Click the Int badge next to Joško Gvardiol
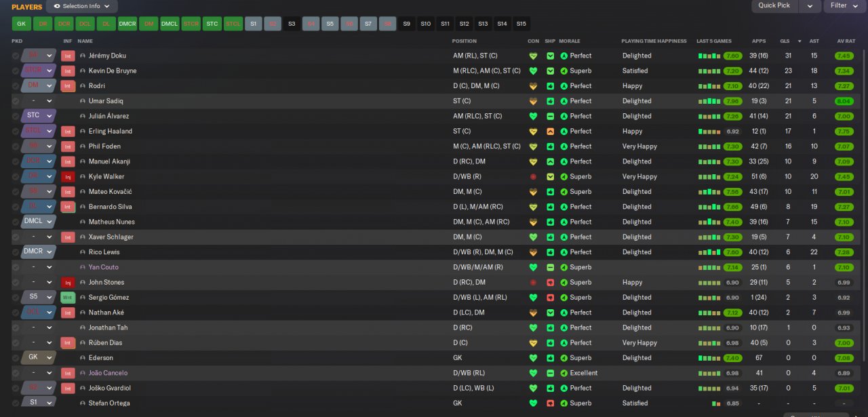Viewport: 868px width, 417px height. click(68, 388)
